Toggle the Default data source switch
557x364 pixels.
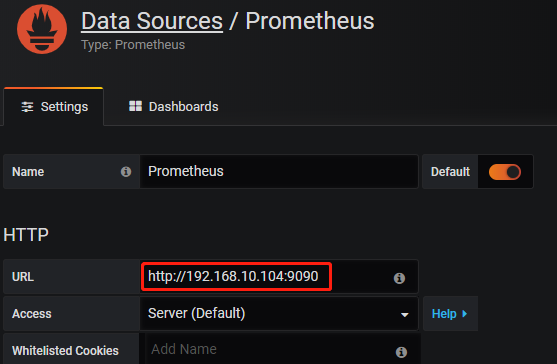tap(505, 172)
